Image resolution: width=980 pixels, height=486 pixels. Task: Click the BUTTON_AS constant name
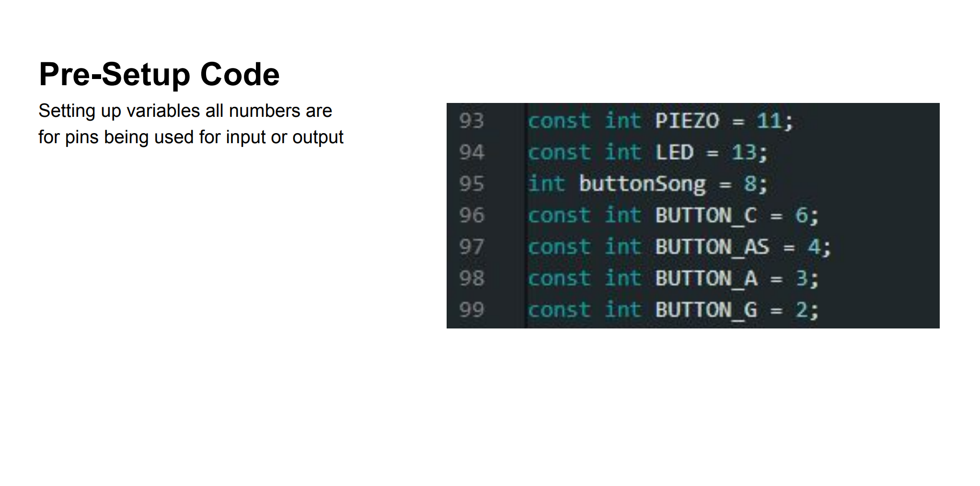[712, 247]
